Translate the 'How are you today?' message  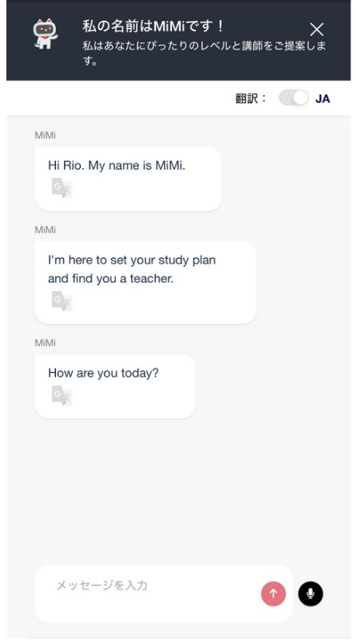[x=62, y=396]
